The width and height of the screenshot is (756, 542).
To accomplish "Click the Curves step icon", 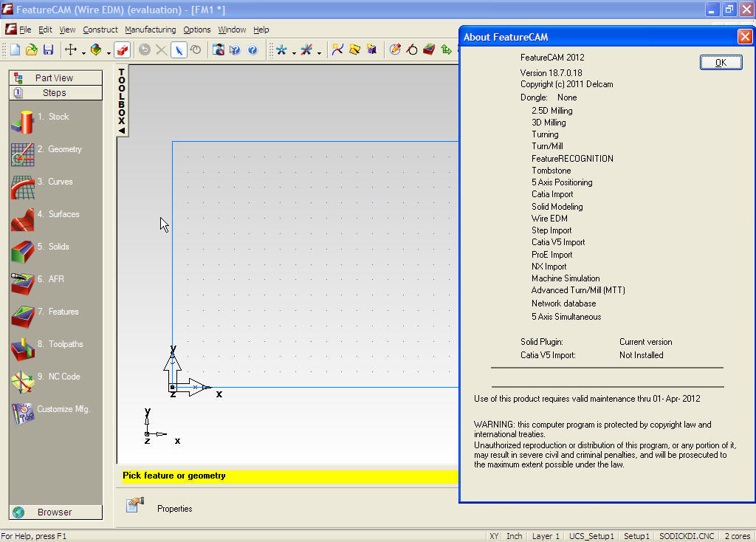I will [x=22, y=186].
